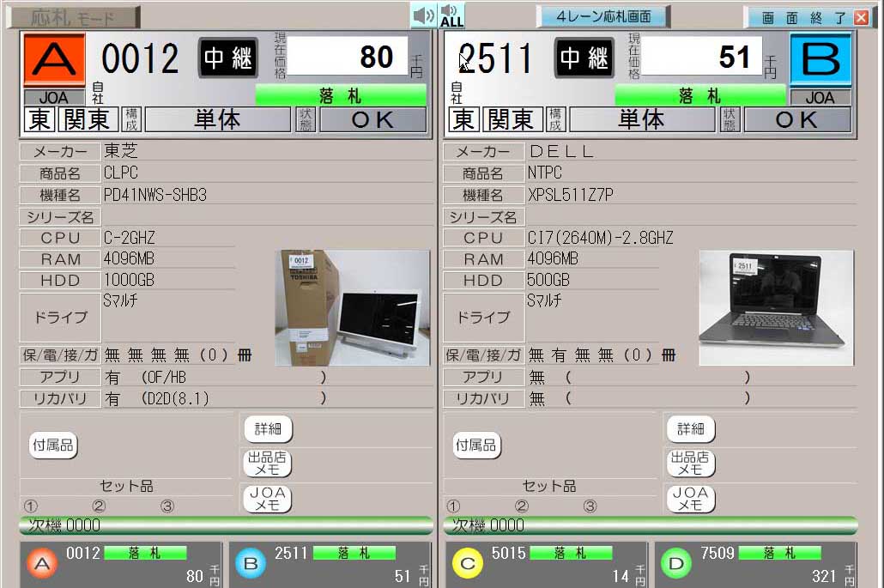This screenshot has height=588, width=884.
Task: Click lane C 落札 status bar
Action: 570,553
